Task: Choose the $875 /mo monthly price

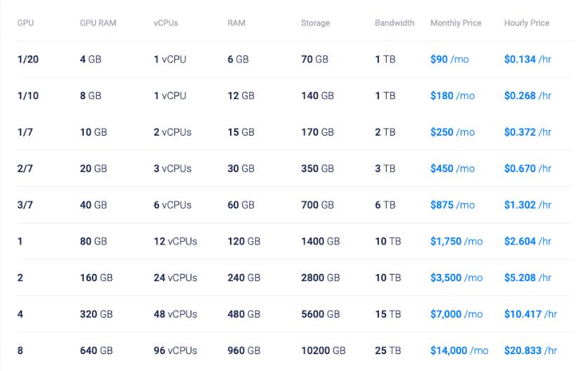Action: coord(452,206)
